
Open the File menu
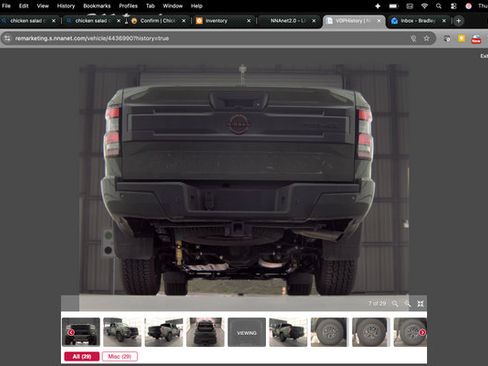(x=6, y=6)
